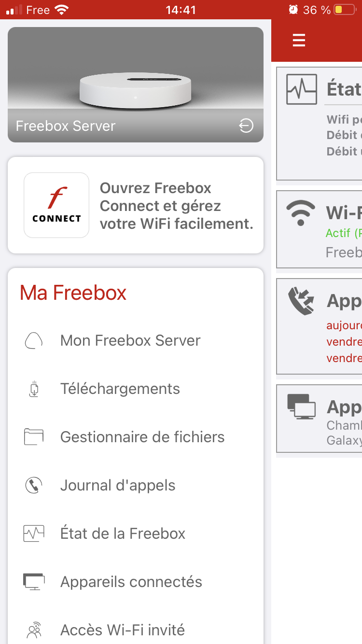The image size is (362, 644).
Task: Open État de la Freebox
Action: (123, 533)
